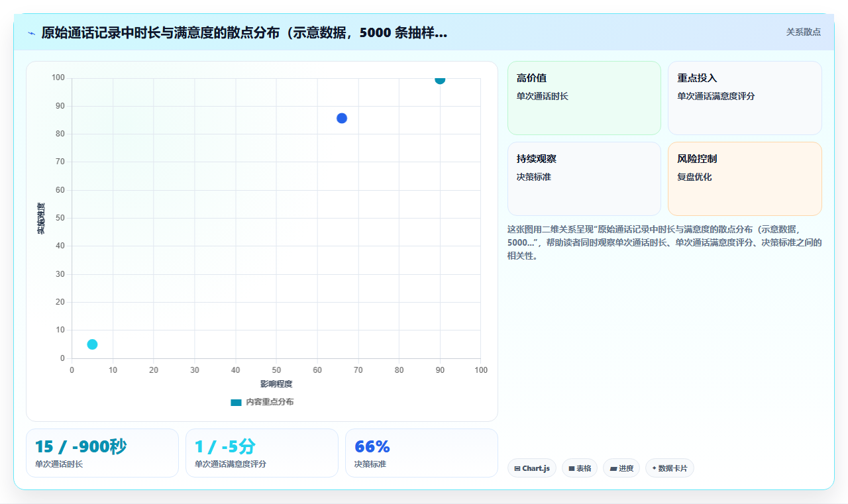Click 单次通话满意度评分 text in 重点投入 card
The image size is (848, 504).
click(x=716, y=96)
